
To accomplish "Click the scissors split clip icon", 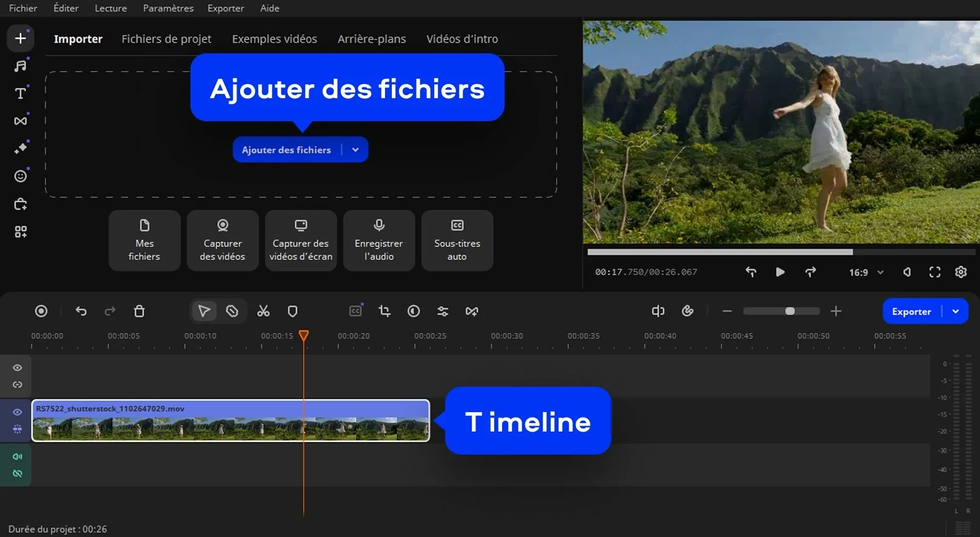I will (263, 311).
